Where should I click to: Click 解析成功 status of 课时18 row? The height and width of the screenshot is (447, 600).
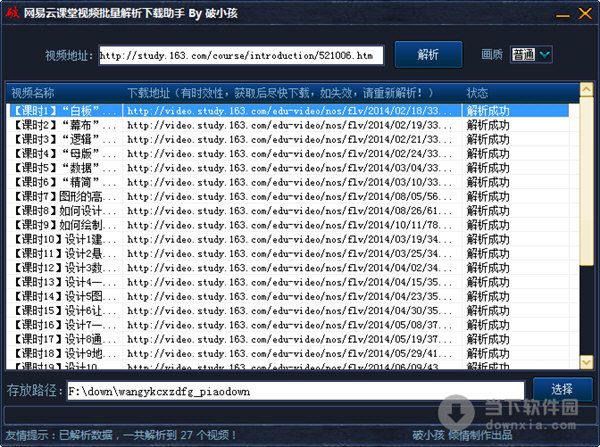(488, 353)
